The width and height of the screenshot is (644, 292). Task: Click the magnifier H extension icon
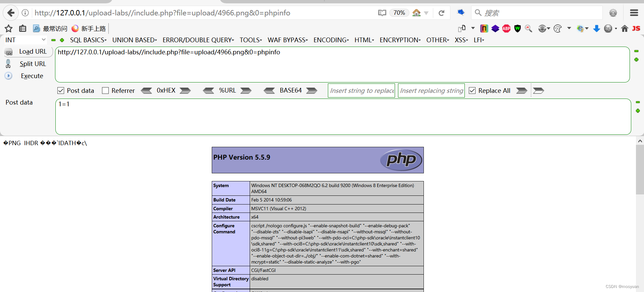[529, 28]
